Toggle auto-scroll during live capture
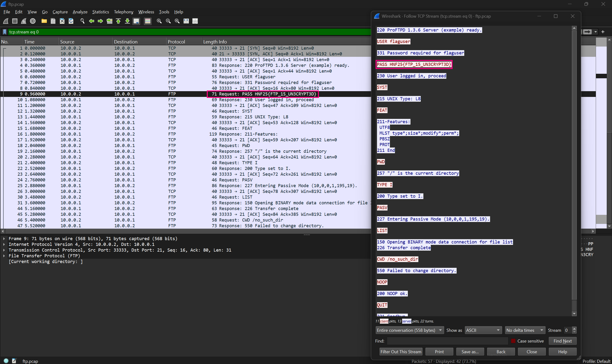 coord(136,21)
